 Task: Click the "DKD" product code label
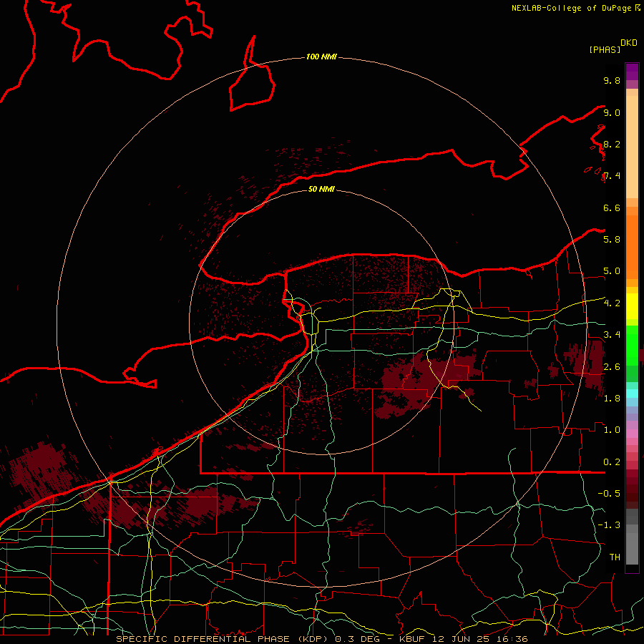[x=629, y=43]
